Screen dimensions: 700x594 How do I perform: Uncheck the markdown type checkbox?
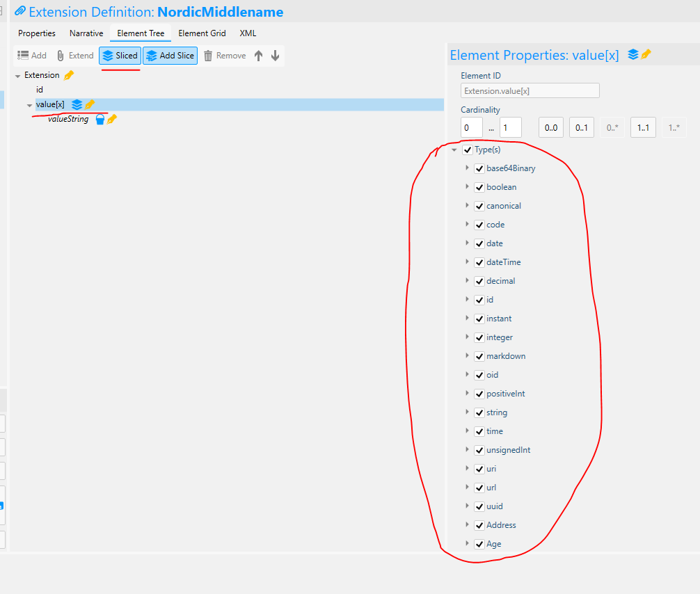479,357
